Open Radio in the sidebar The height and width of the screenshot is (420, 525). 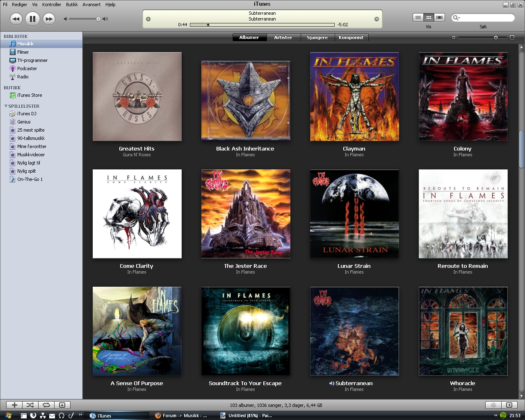pos(41,77)
